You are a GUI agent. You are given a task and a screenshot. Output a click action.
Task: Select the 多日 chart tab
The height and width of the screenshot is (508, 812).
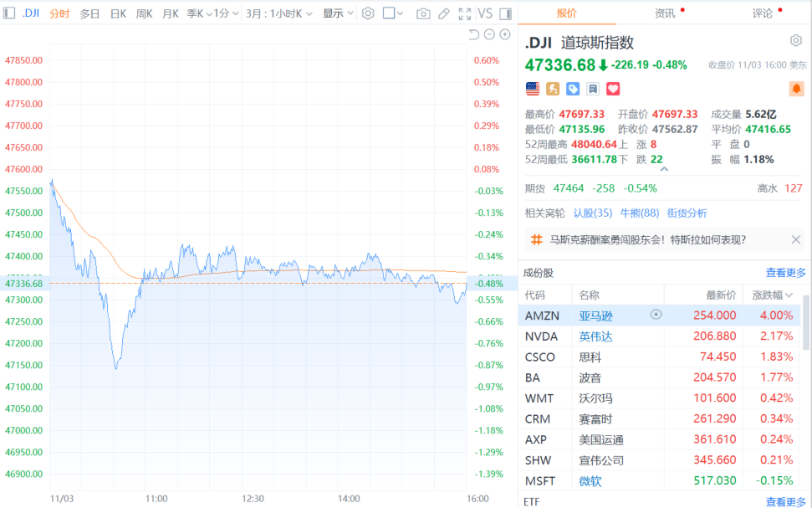click(89, 13)
